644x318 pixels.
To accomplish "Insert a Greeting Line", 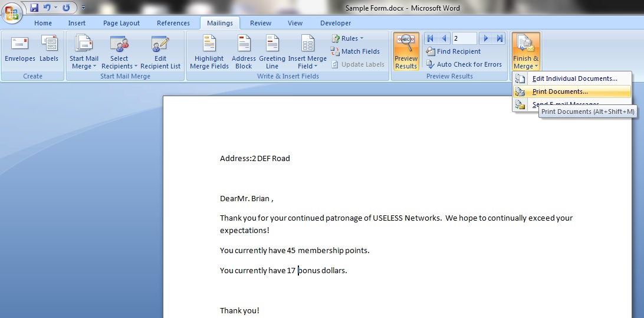I will pyautogui.click(x=272, y=53).
